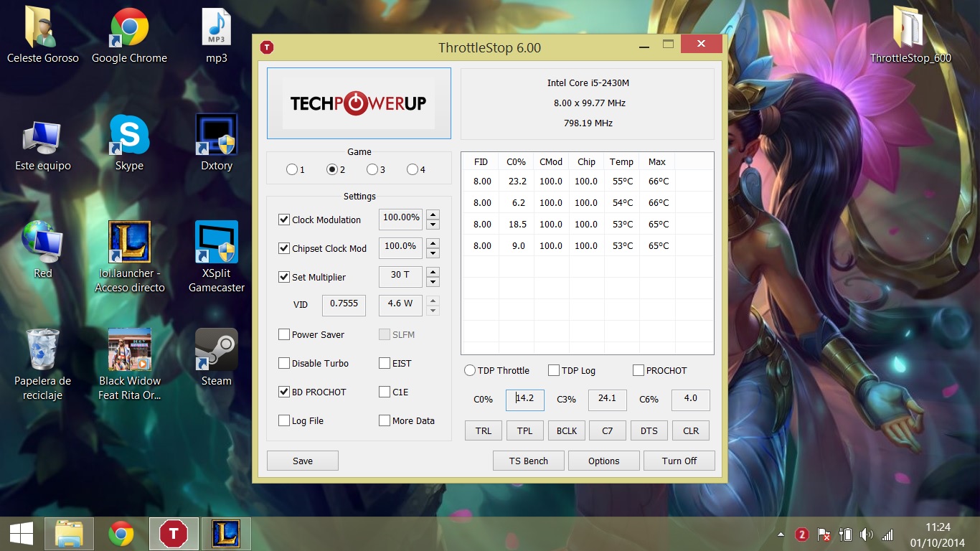The width and height of the screenshot is (980, 551).
Task: Select Game profile 2 radio button
Action: (x=331, y=170)
